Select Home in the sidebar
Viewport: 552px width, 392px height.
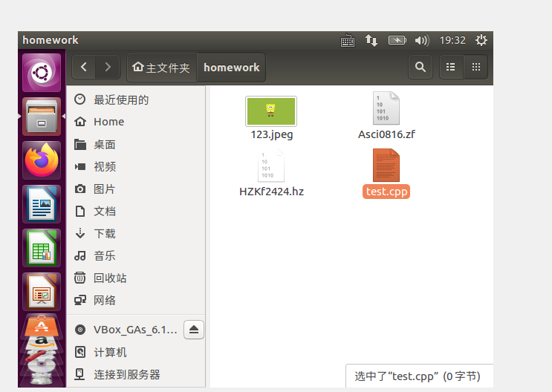[136, 122]
